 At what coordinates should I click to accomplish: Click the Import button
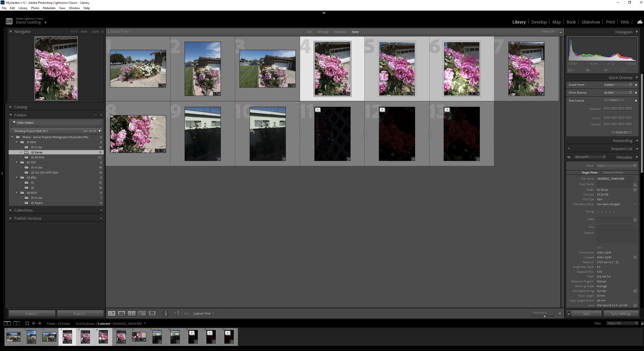[x=32, y=314]
